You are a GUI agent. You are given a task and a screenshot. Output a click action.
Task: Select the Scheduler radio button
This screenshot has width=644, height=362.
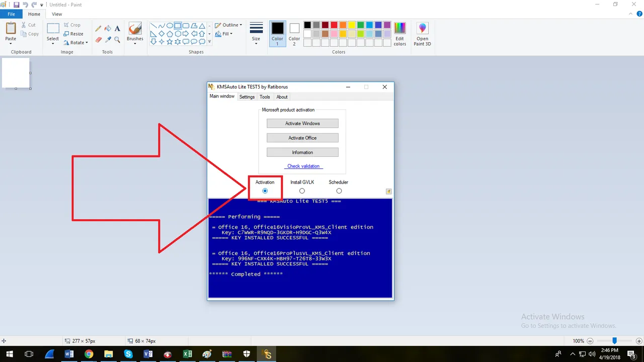tap(339, 191)
